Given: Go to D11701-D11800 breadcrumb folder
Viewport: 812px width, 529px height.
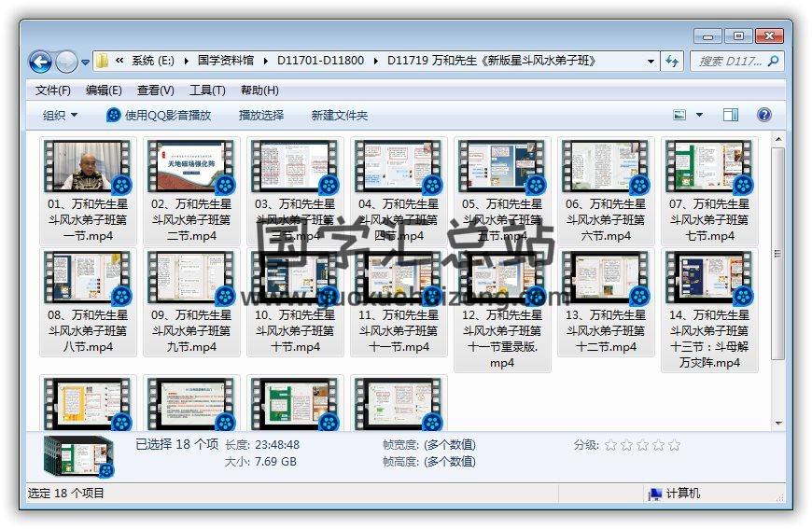Looking at the screenshot, I should pos(320,61).
